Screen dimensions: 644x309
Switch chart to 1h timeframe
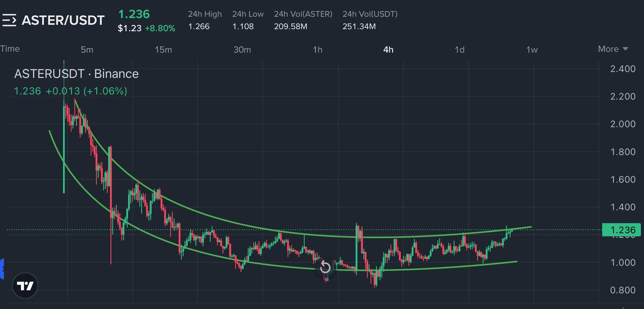point(318,50)
